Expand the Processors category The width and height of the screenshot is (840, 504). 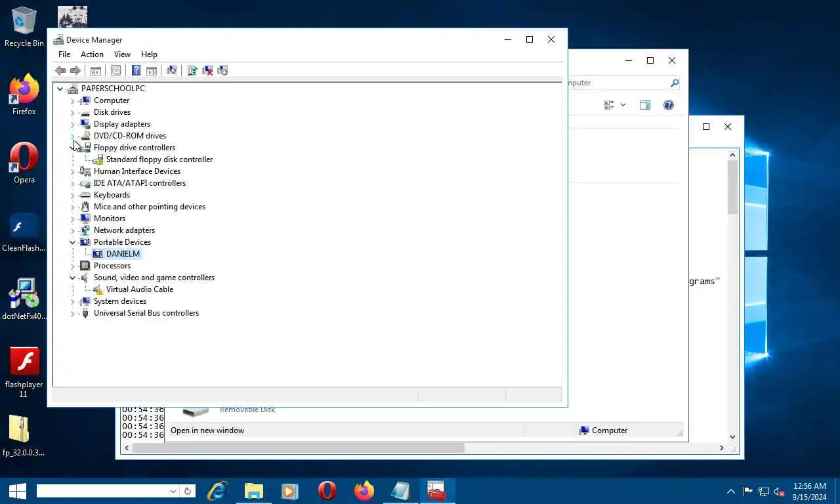click(73, 266)
